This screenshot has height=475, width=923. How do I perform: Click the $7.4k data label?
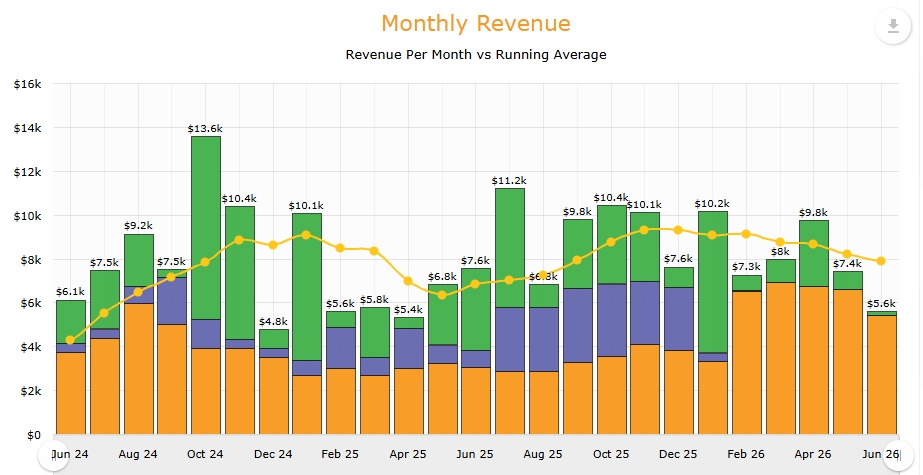[x=848, y=263]
